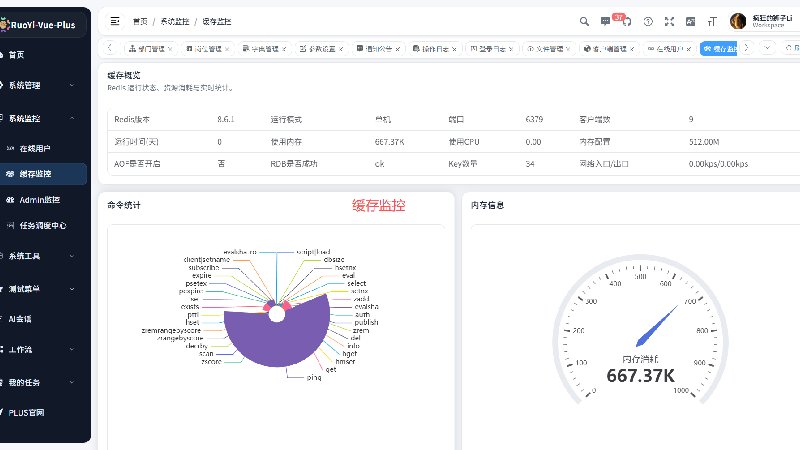Click the hmset label in pie chart
Screen dimensions: 800x450
345,361
